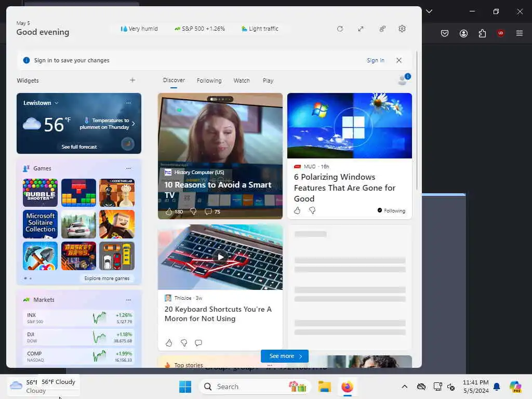The width and height of the screenshot is (532, 399).
Task: Click Explore more games
Action: pos(107,278)
